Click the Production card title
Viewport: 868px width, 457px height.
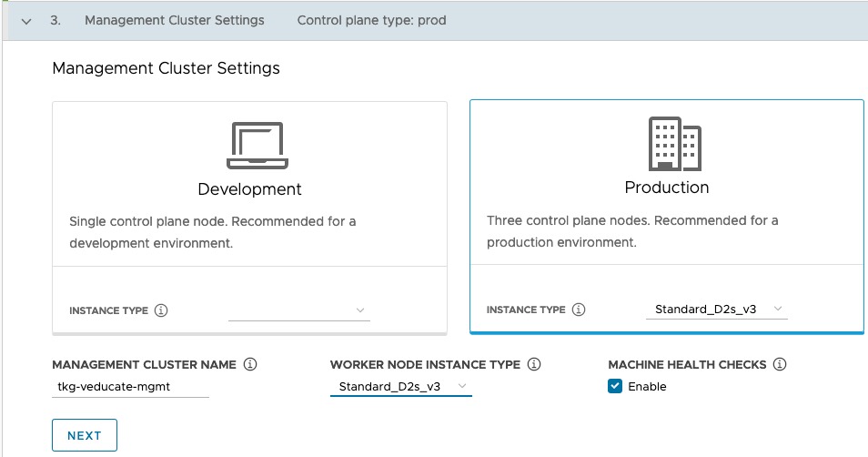[x=667, y=188]
